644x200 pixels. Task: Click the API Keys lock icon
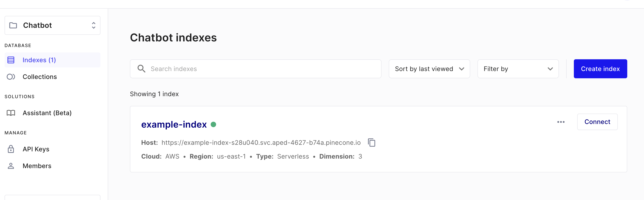click(11, 149)
